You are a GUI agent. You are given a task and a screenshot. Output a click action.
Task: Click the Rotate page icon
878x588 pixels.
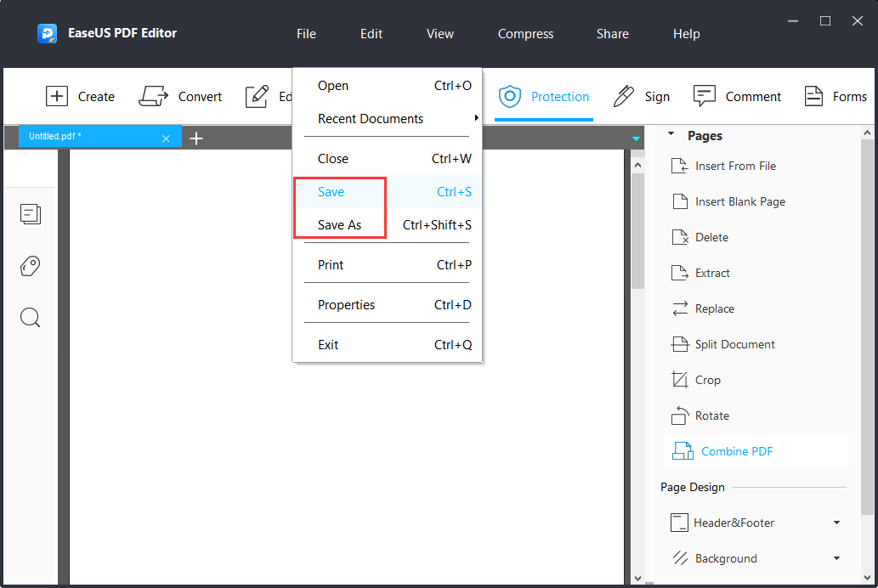[680, 416]
